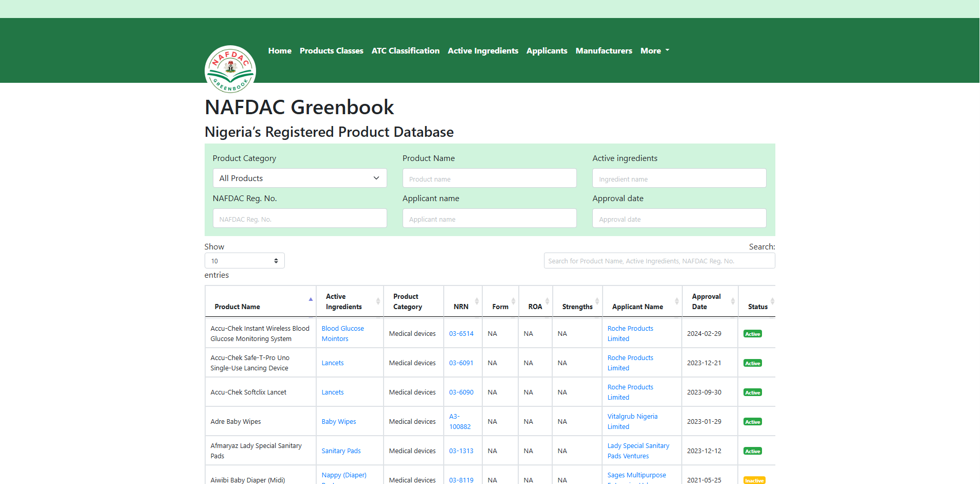The image size is (980, 484).
Task: Open the Baby Wipes ingredient link
Action: pyautogui.click(x=339, y=421)
